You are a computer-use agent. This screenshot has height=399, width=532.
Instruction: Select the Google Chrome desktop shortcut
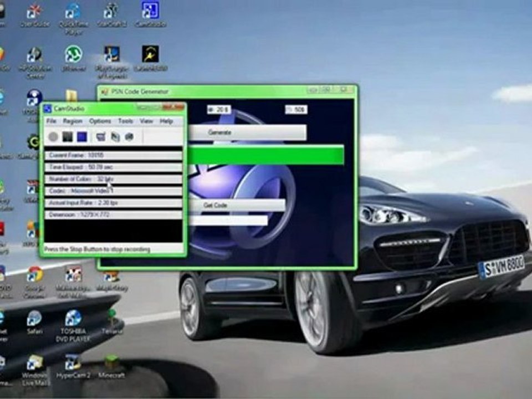pos(34,282)
